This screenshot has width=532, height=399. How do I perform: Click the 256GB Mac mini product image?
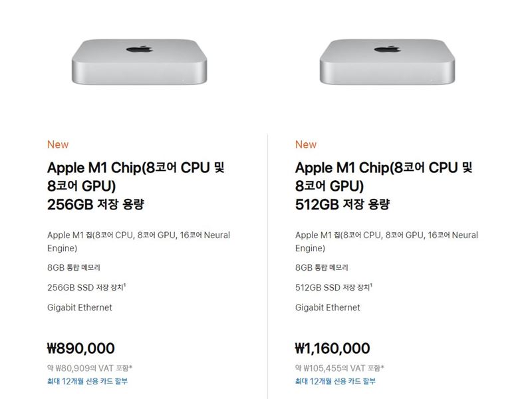[x=139, y=61]
